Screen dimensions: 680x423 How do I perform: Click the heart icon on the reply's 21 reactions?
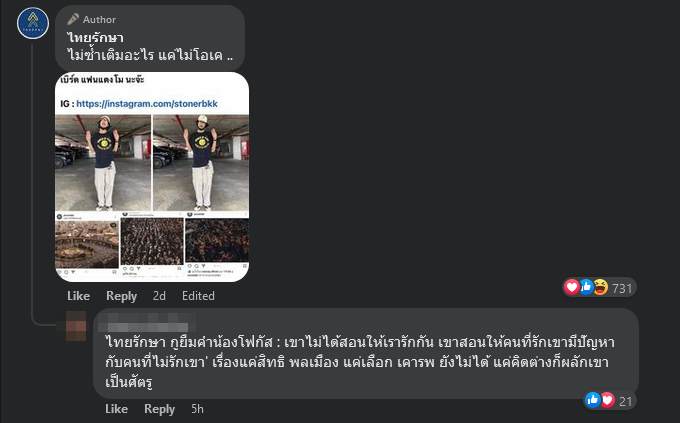pyautogui.click(x=608, y=400)
